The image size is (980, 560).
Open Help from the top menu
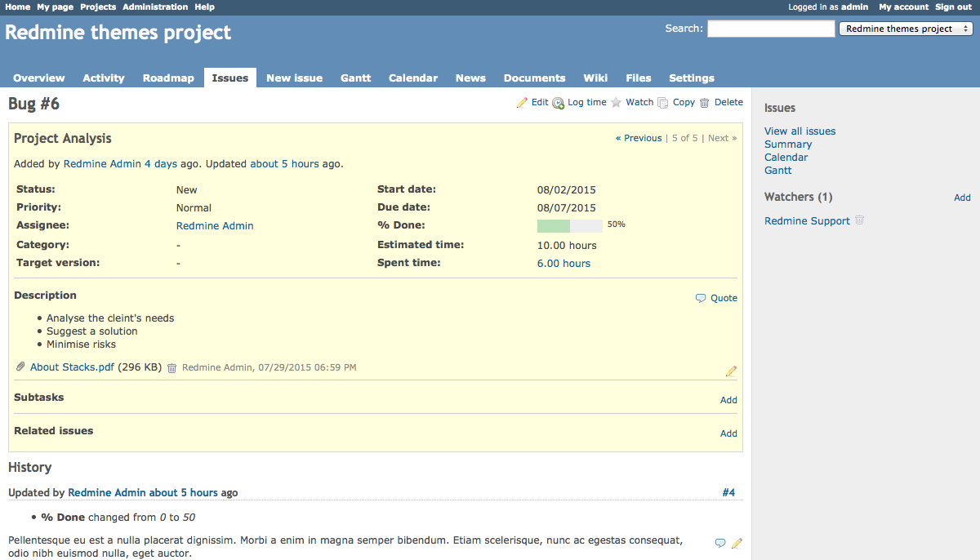[x=205, y=7]
